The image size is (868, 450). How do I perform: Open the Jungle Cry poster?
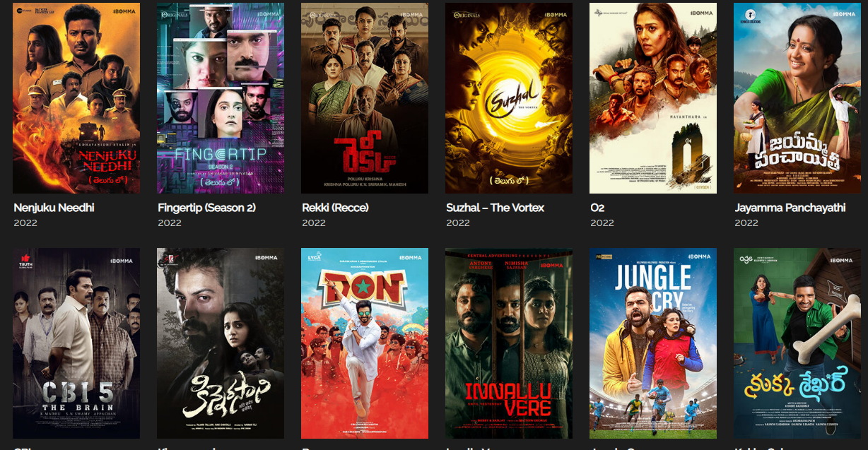pos(653,343)
